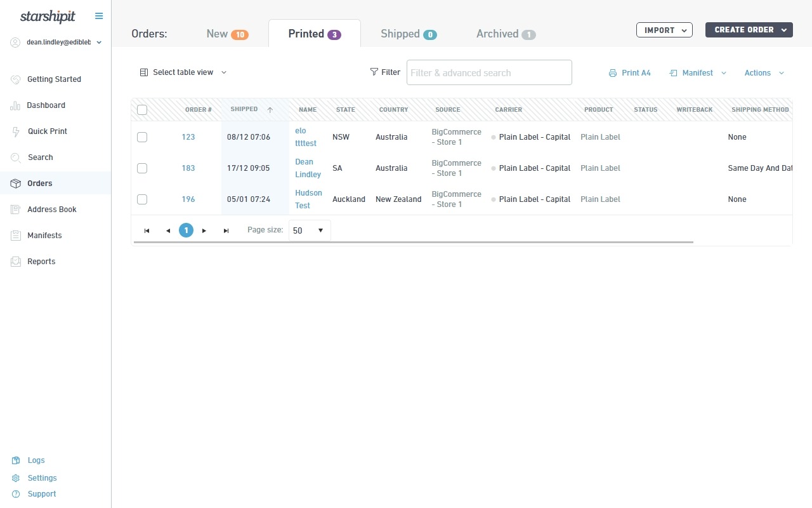The image size is (812, 508).
Task: Go to the last page arrow icon
Action: pos(226,231)
